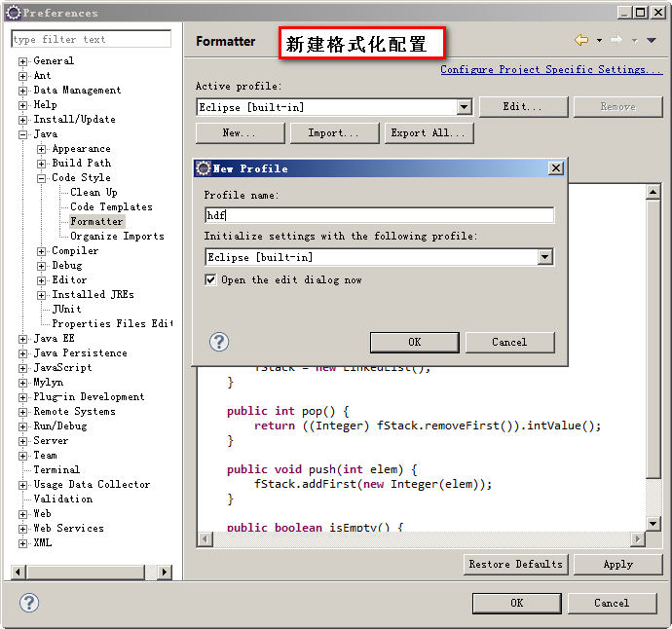Click the Profile name text field
The image size is (672, 629).
pos(379,216)
